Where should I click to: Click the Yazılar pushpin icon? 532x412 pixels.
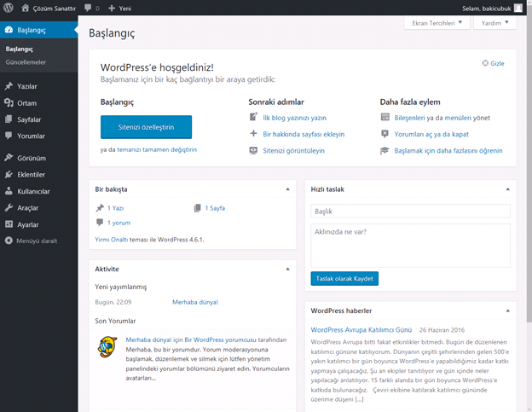pos(9,86)
